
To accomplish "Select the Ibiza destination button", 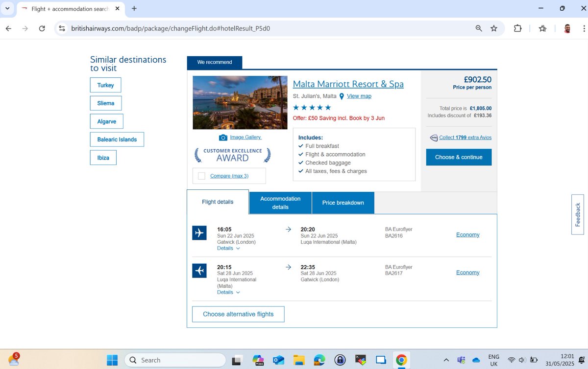I will point(103,158).
